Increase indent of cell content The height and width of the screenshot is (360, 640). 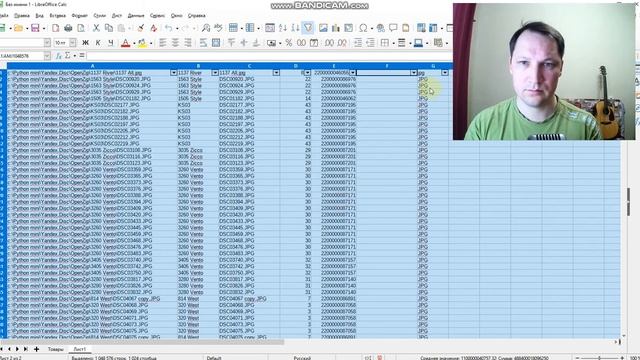click(358, 42)
